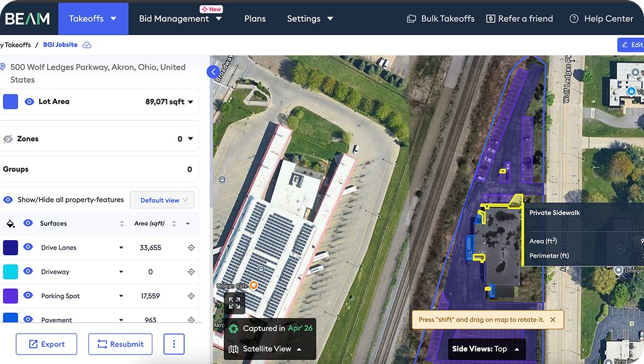Open the Side Views: Top selector
The height and width of the screenshot is (364, 644).
(x=487, y=349)
